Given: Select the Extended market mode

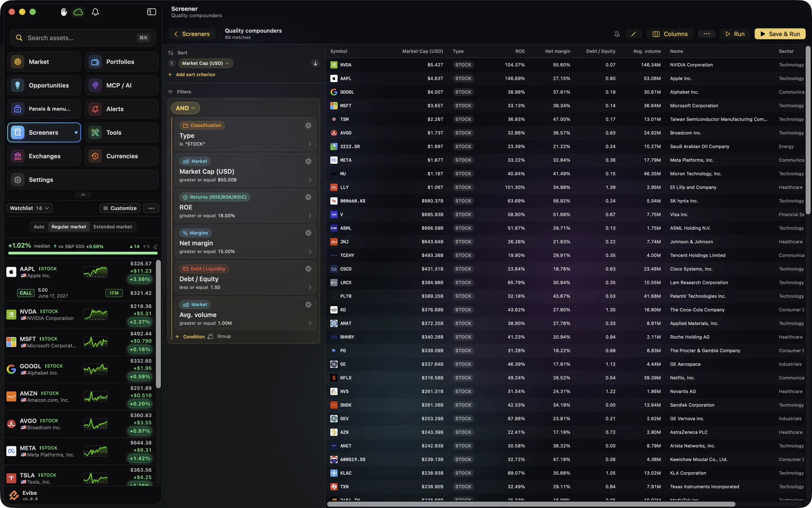Looking at the screenshot, I should pos(113,227).
